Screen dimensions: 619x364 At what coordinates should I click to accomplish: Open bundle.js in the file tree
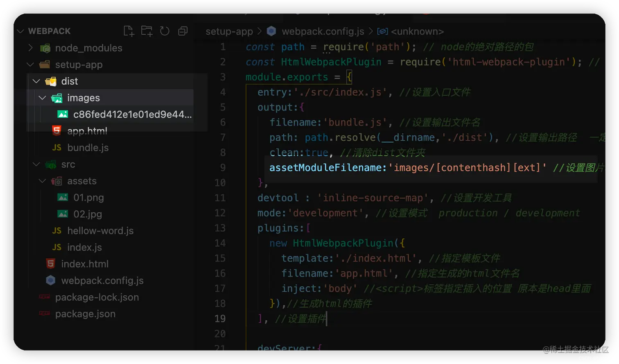click(x=88, y=148)
